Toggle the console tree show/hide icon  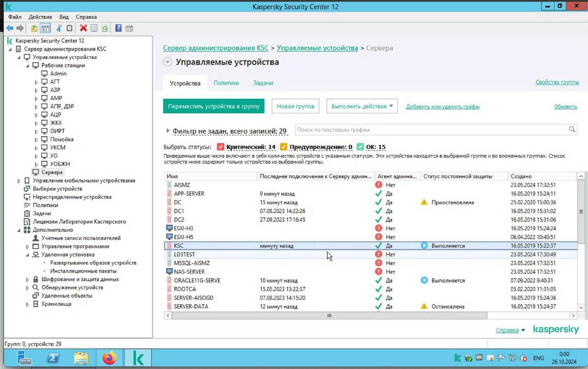point(45,28)
